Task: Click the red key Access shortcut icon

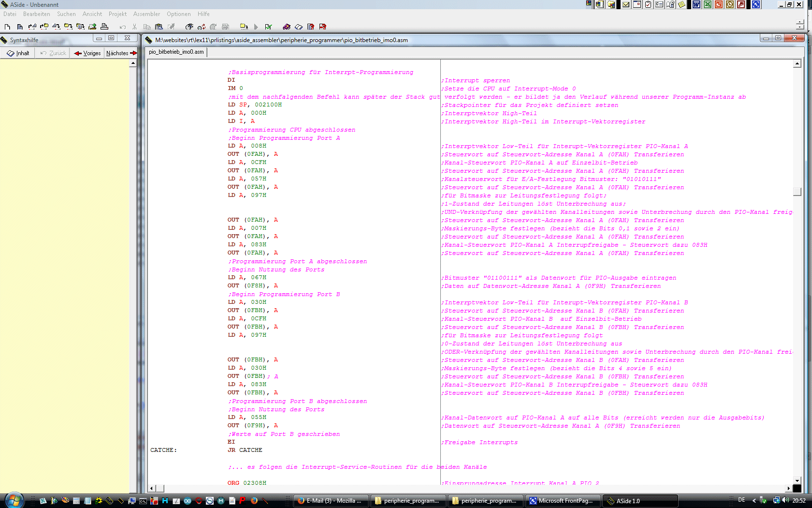Action: [x=741, y=4]
